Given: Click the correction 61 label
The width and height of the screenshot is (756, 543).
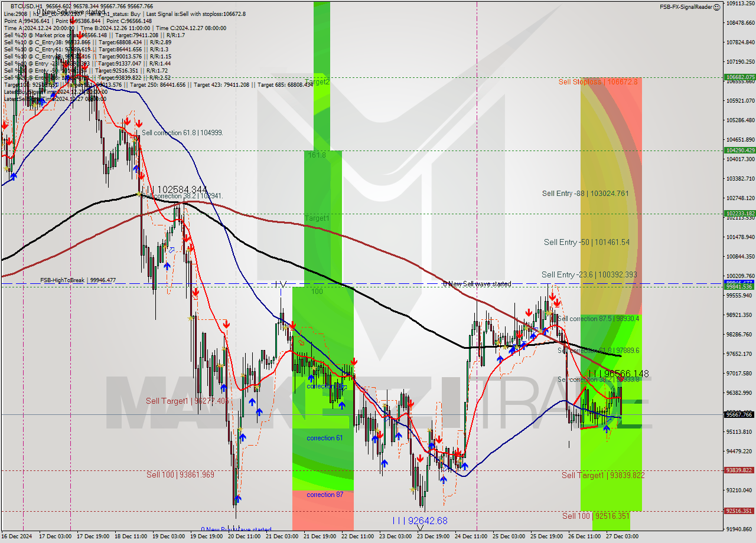Looking at the screenshot, I should [x=325, y=438].
